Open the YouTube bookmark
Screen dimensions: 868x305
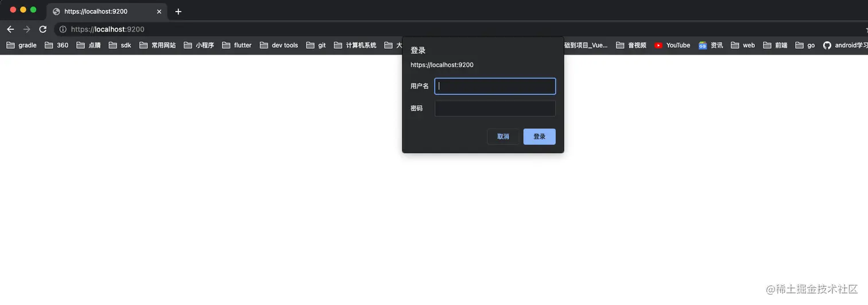point(672,45)
